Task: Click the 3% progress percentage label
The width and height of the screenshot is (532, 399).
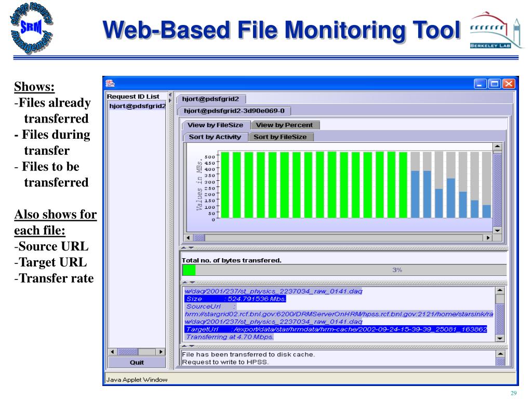Action: pos(397,270)
